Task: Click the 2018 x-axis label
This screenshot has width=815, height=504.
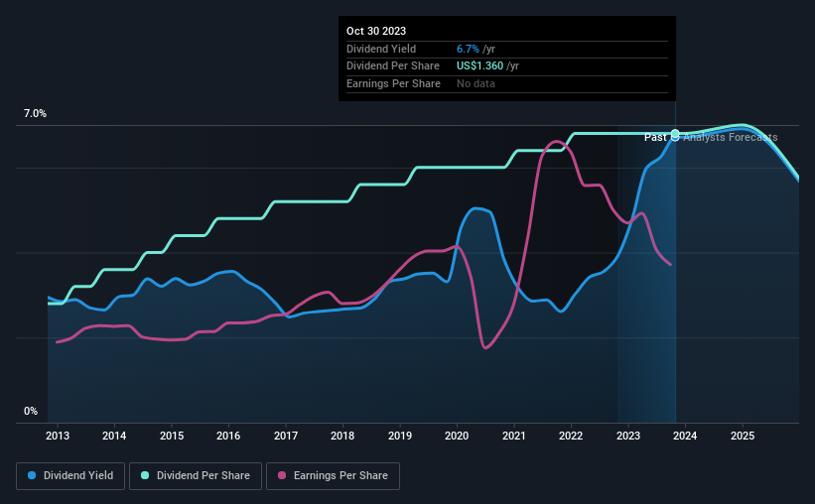Action: tap(342, 436)
